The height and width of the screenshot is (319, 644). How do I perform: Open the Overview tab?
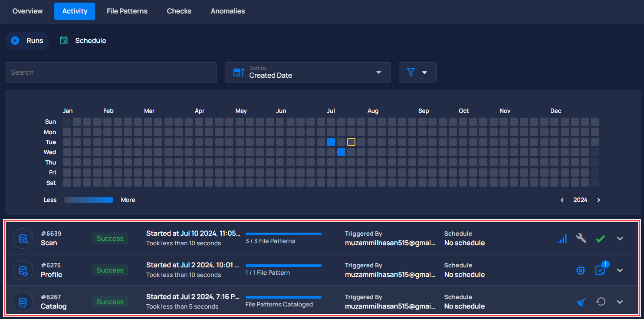28,11
